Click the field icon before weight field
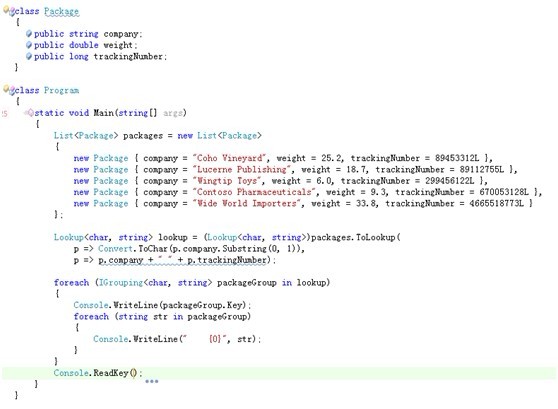This screenshot has height=409, width=558. click(29, 45)
